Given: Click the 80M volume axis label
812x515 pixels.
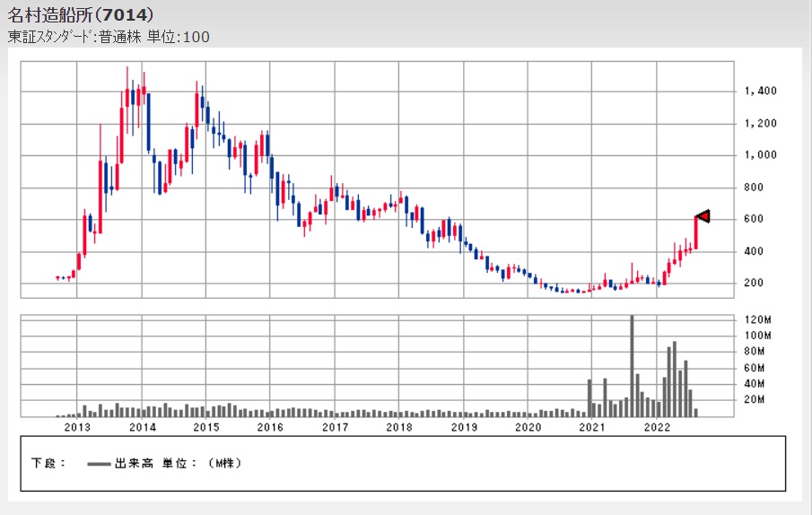Looking at the screenshot, I should click(x=755, y=352).
